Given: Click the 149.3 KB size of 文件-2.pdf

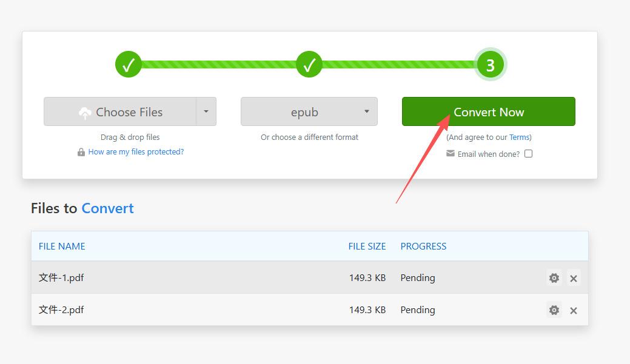Looking at the screenshot, I should click(367, 310).
